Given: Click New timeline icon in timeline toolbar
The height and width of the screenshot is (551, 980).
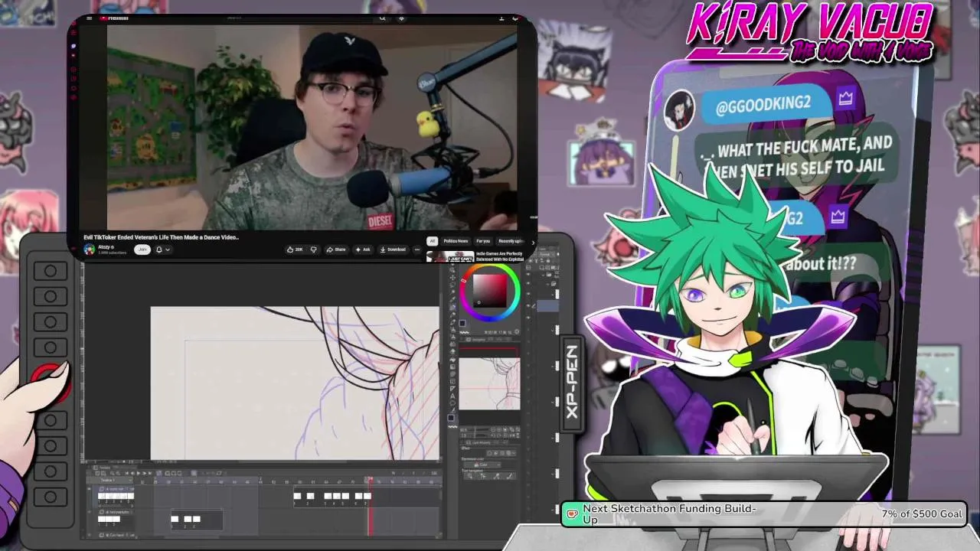Looking at the screenshot, I should pyautogui.click(x=97, y=473).
